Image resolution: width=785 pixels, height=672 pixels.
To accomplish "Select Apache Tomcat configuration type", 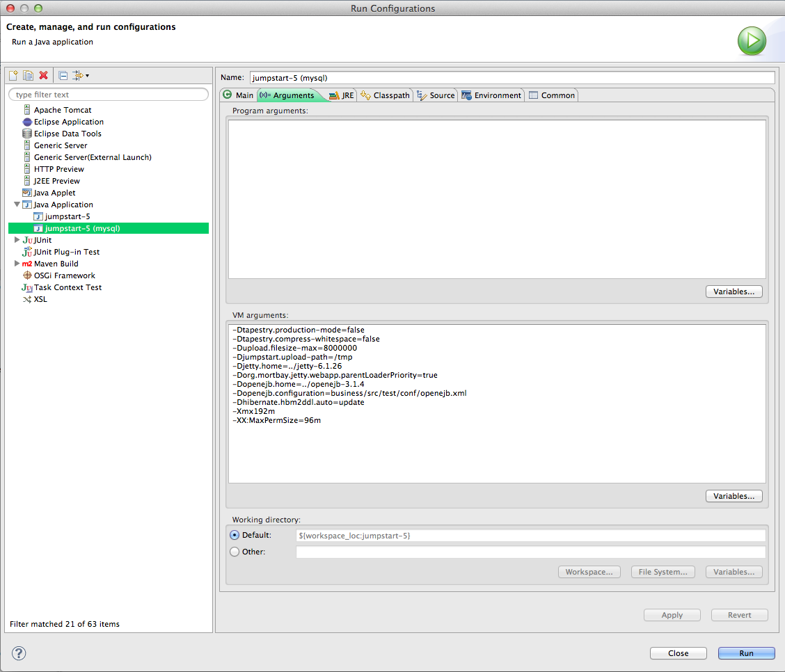I will click(x=63, y=110).
